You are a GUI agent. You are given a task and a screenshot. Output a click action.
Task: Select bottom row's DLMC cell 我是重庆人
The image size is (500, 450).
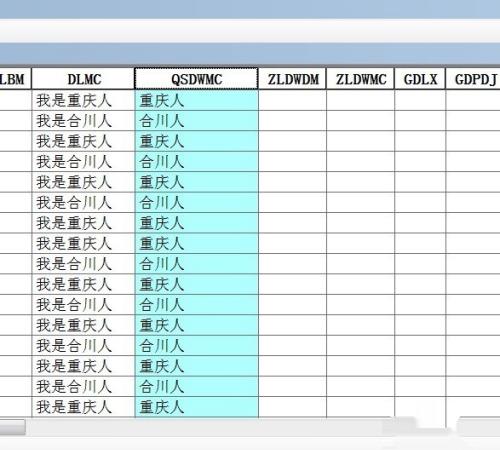pos(83,407)
